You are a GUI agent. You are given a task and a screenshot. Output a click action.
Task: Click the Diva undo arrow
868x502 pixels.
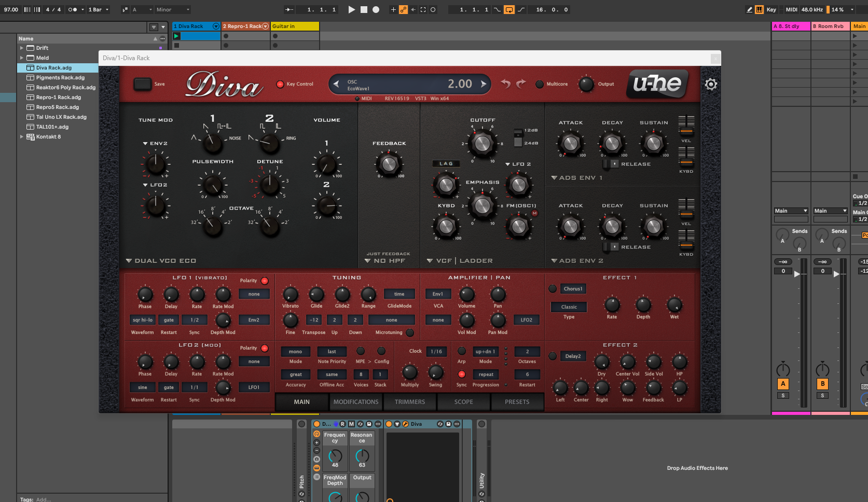point(505,83)
